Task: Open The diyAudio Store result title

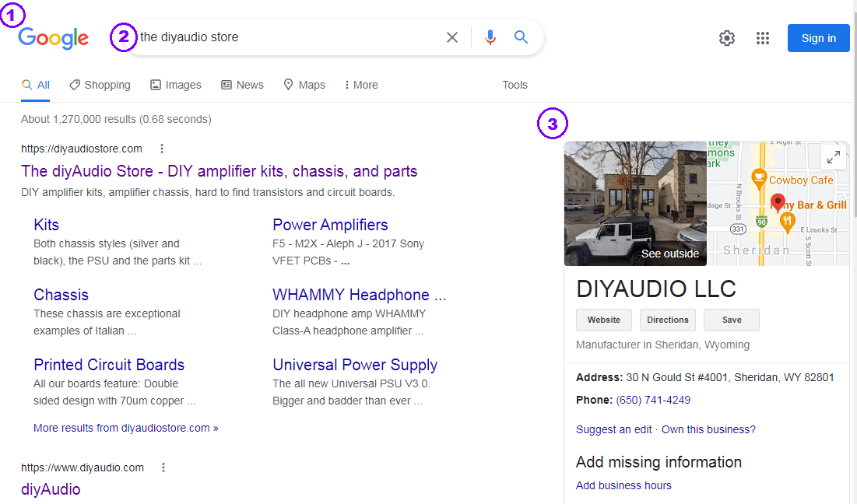Action: 220,171
